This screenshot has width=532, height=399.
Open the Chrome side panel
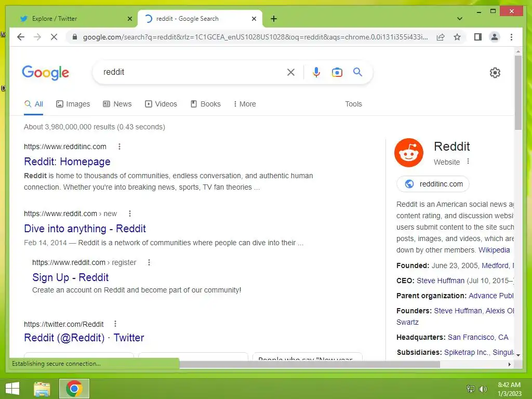[478, 37]
